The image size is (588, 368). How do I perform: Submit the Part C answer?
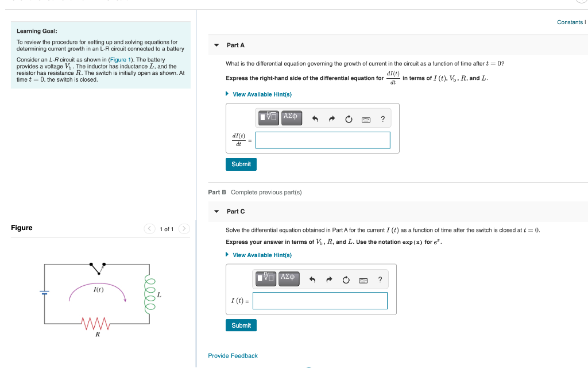point(241,325)
